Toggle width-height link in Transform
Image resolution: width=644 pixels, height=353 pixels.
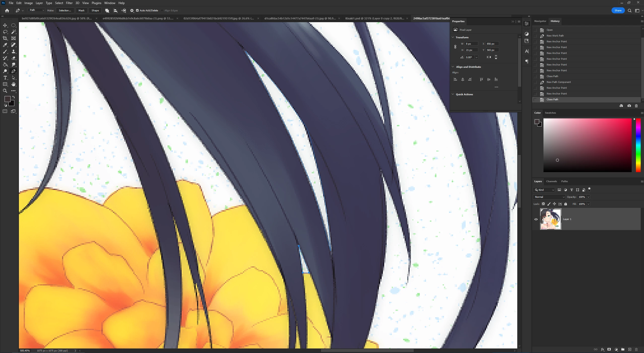455,47
